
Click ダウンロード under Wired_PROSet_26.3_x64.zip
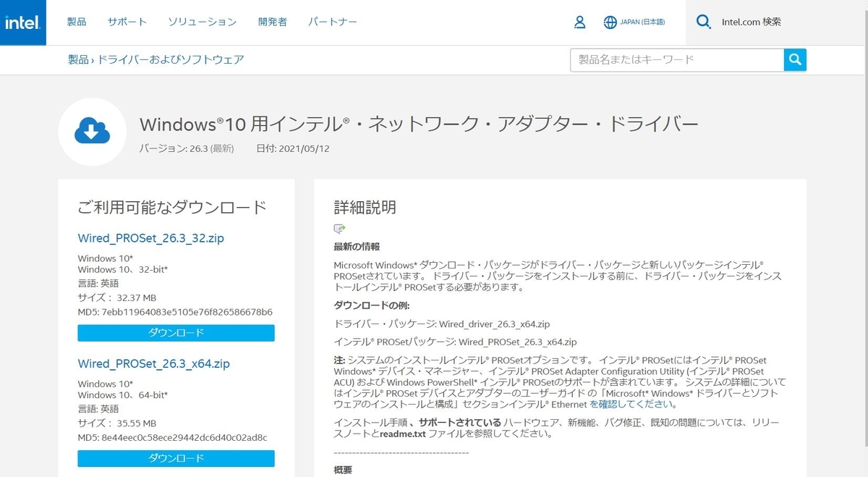(x=176, y=457)
